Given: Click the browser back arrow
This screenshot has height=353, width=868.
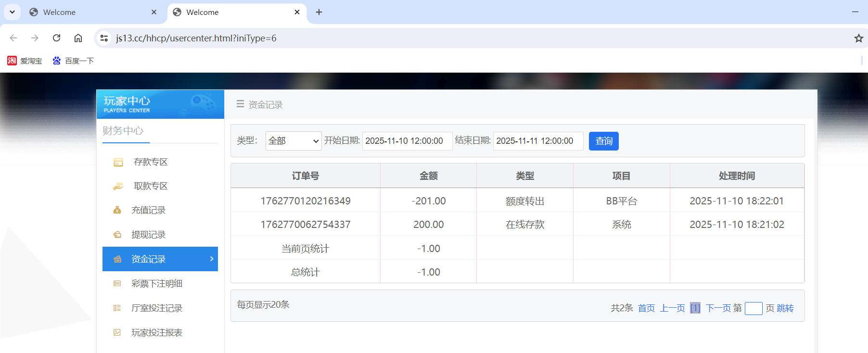Looking at the screenshot, I should pyautogui.click(x=13, y=38).
